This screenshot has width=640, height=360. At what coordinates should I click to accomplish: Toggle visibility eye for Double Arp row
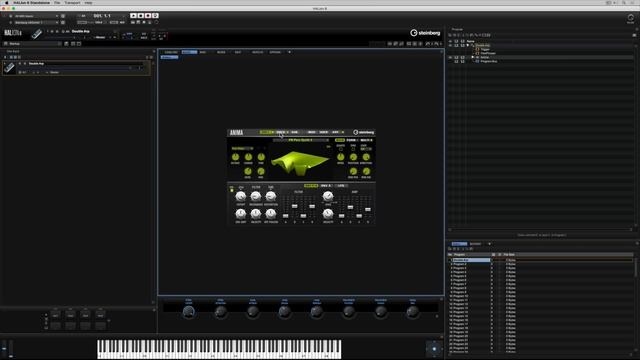[x=451, y=45]
